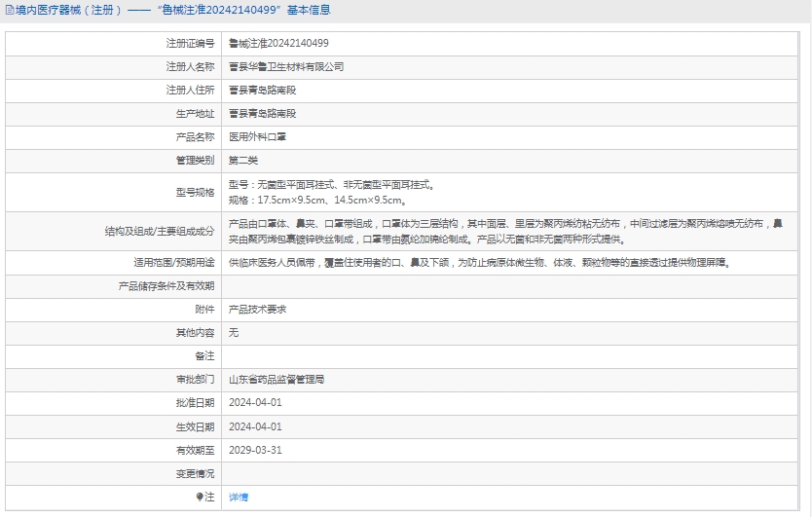Screen dimensions: 812x517
Task: Click the 结构及组成/主要组成成分 label
Action: click(x=159, y=231)
